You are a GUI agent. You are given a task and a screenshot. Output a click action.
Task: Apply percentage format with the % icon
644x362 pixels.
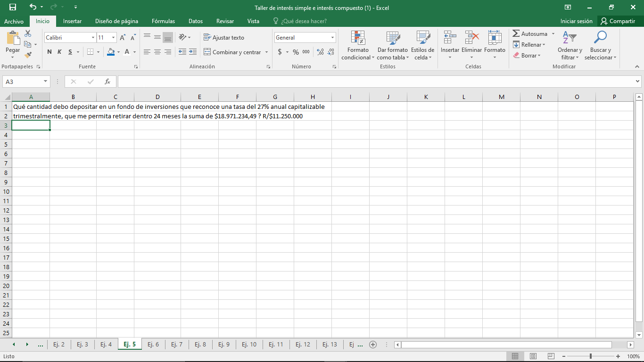295,52
